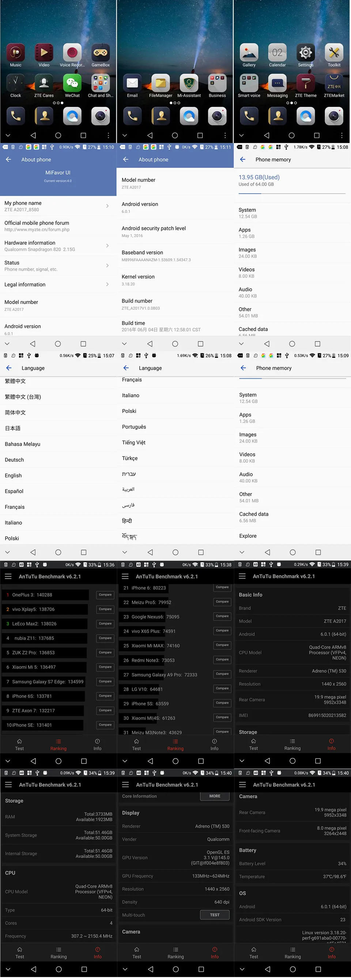Image resolution: width=351 pixels, height=980 pixels.
Task: Open hamburger menu on AnTuTu Basic Info screen
Action: click(242, 576)
